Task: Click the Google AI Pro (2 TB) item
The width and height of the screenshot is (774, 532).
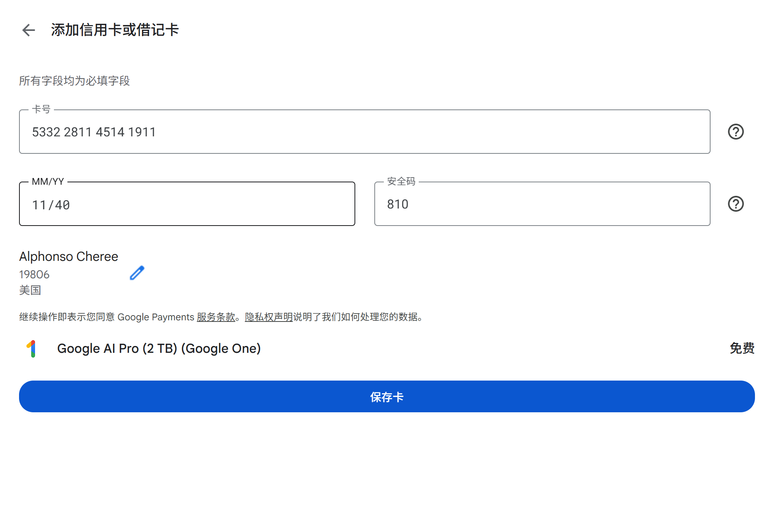Action: (159, 348)
